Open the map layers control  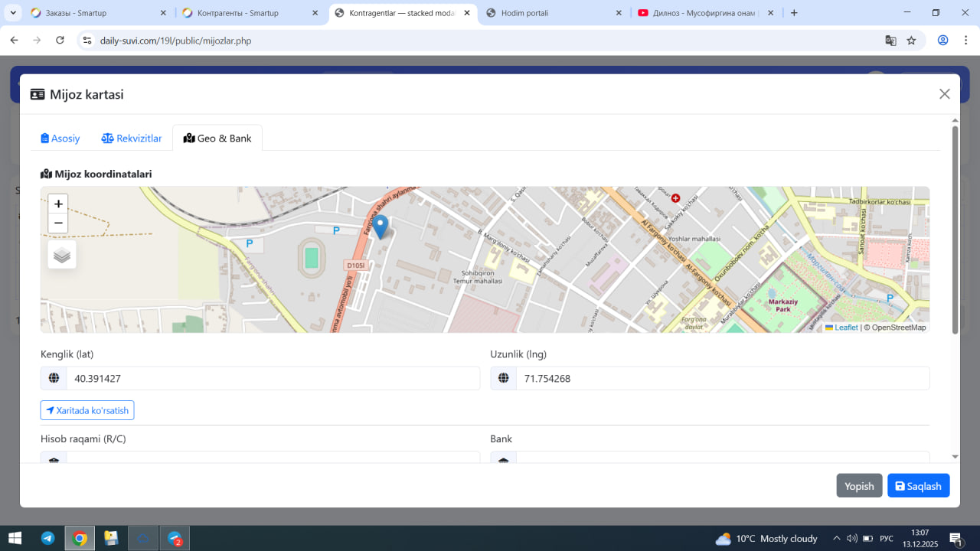pos(62,255)
